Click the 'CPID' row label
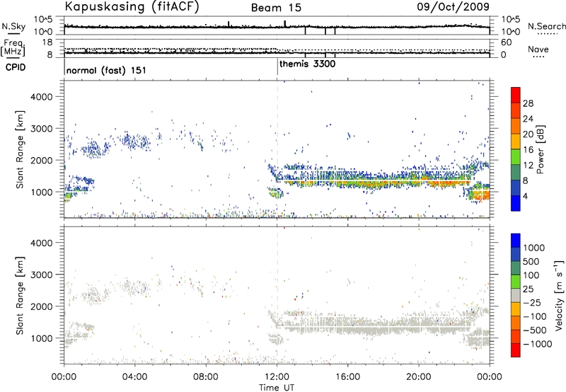 [16, 67]
